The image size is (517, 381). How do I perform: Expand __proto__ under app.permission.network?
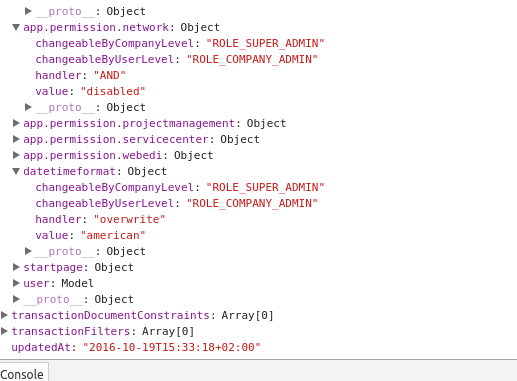28,107
